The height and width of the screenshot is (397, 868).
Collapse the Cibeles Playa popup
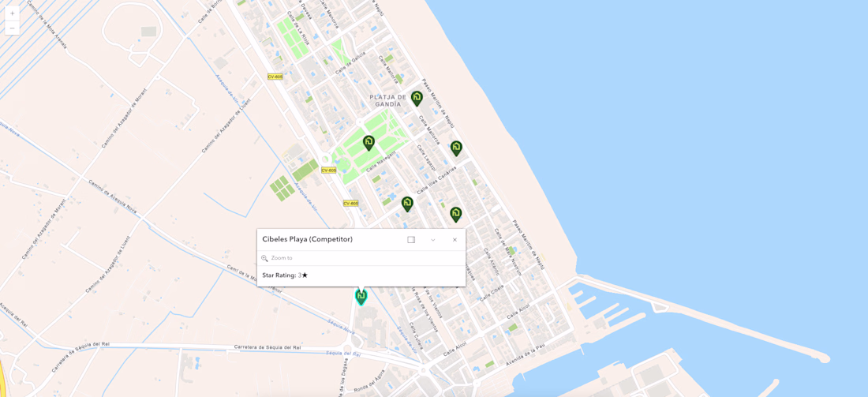(x=433, y=240)
